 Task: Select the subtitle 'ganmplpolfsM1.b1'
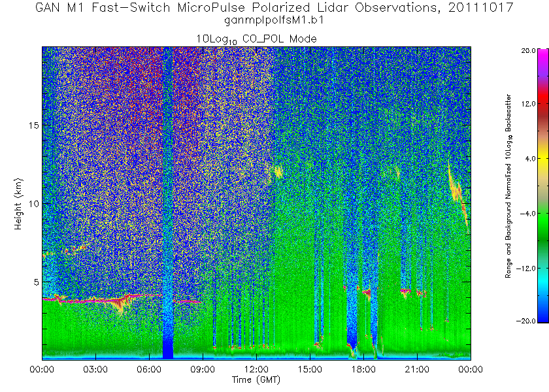pyautogui.click(x=274, y=20)
